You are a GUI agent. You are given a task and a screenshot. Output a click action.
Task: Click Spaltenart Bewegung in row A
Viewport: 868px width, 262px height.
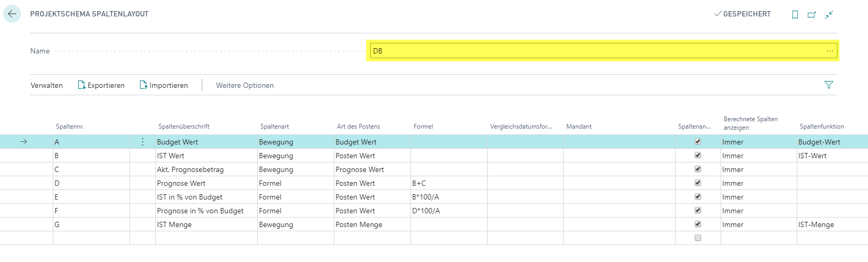pyautogui.click(x=296, y=142)
